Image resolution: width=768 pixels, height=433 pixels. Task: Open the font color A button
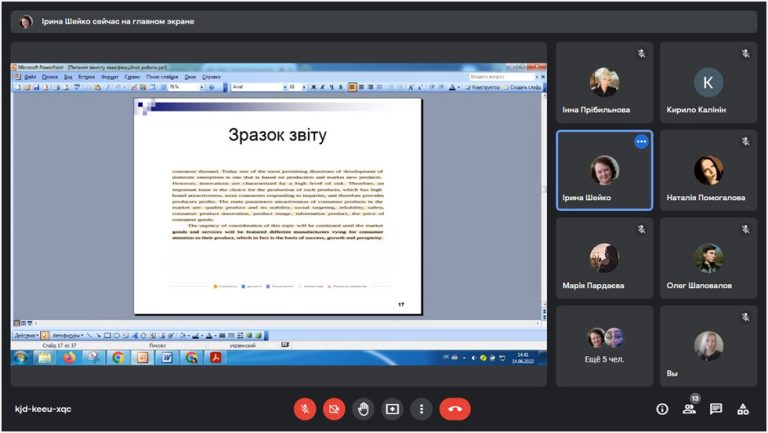[452, 87]
